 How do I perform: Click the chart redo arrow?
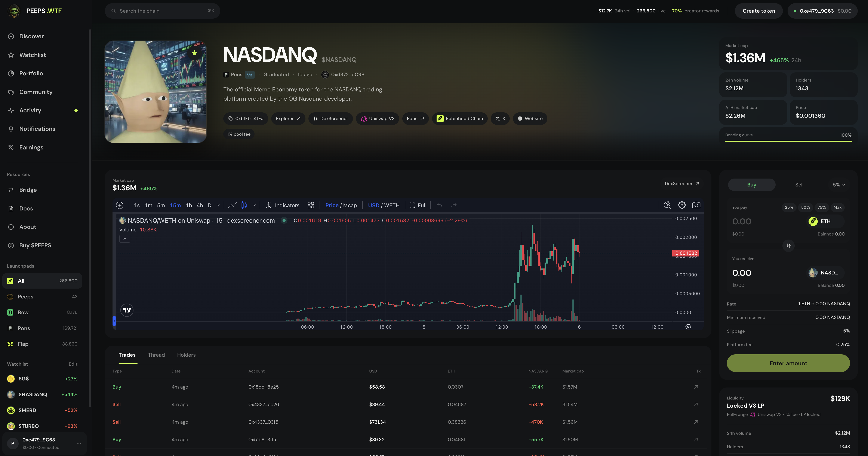(x=454, y=205)
